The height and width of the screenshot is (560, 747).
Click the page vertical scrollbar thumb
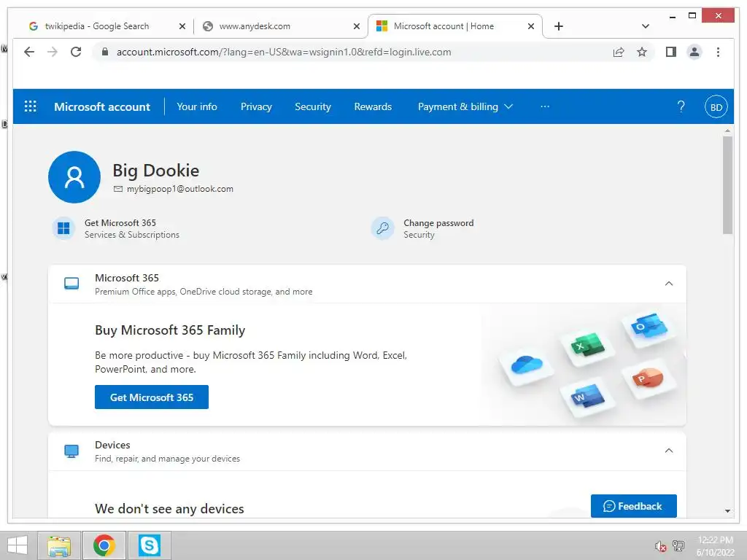coord(727,186)
